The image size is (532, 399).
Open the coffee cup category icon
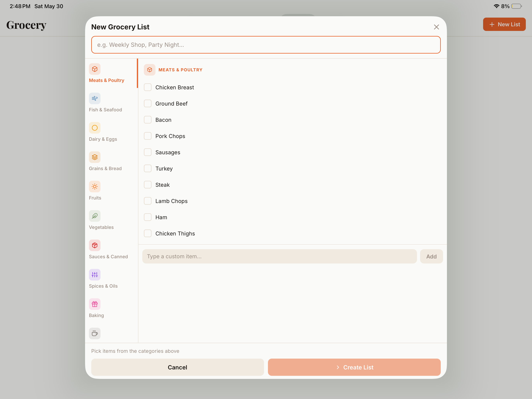[95, 333]
